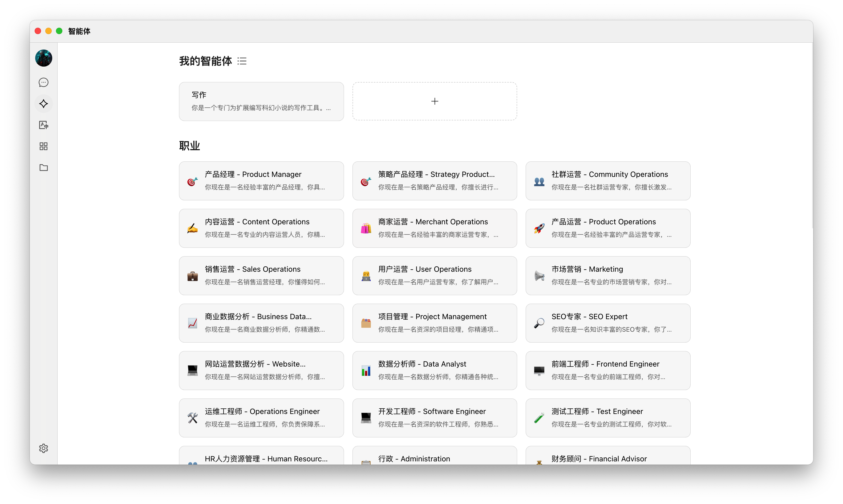Image resolution: width=843 pixels, height=504 pixels.
Task: Open the 测试工程师 Test Engineer agent
Action: tap(608, 418)
